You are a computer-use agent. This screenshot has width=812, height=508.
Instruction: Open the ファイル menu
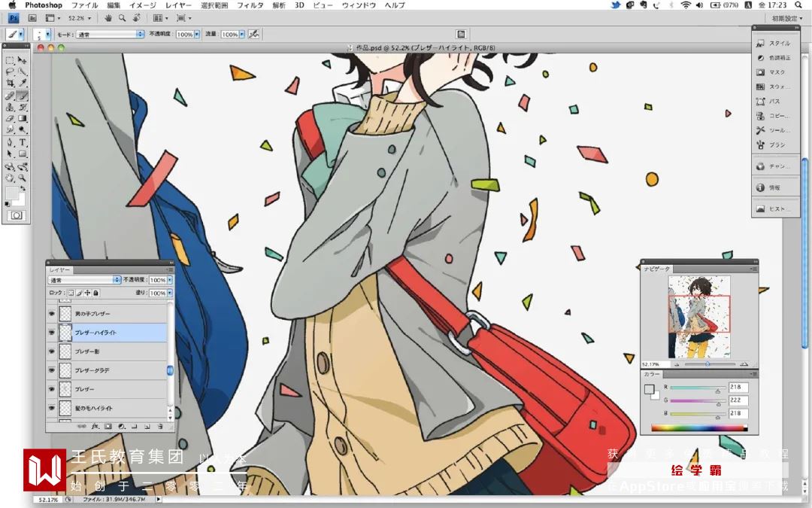(x=84, y=5)
